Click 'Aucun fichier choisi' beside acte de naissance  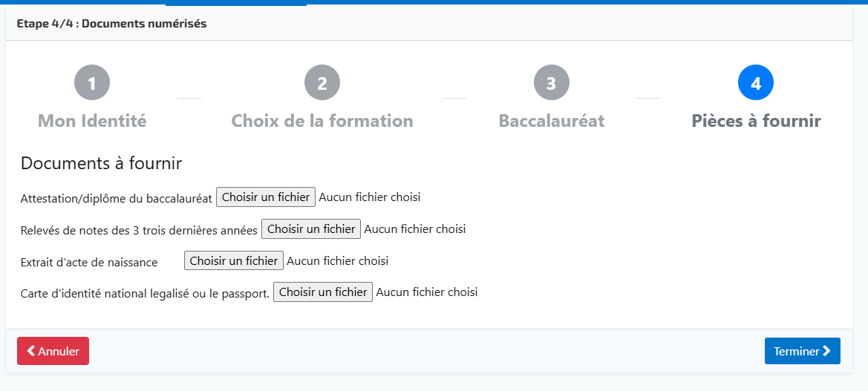pyautogui.click(x=338, y=261)
